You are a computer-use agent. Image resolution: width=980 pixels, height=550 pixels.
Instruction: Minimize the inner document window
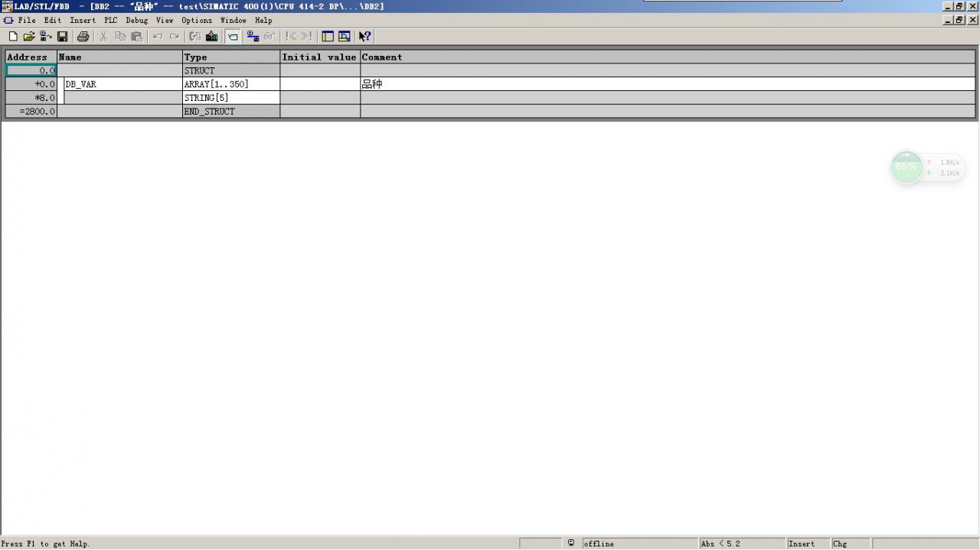[949, 21]
